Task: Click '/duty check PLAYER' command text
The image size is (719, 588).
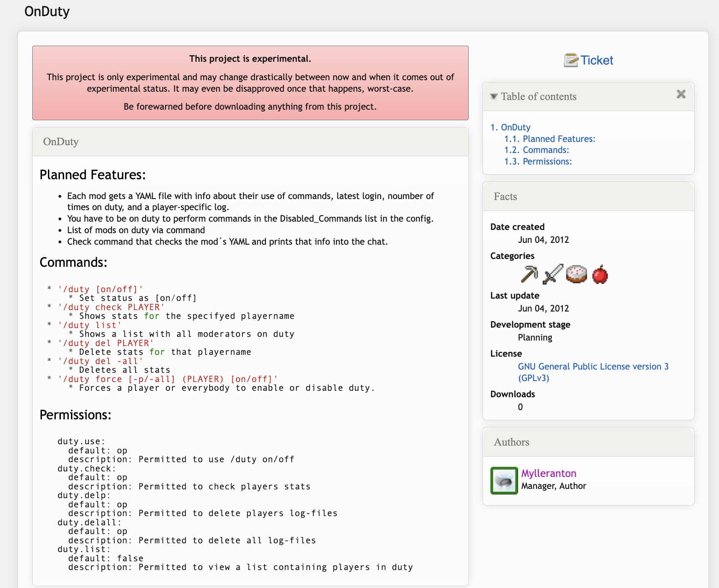Action: pyautogui.click(x=111, y=307)
